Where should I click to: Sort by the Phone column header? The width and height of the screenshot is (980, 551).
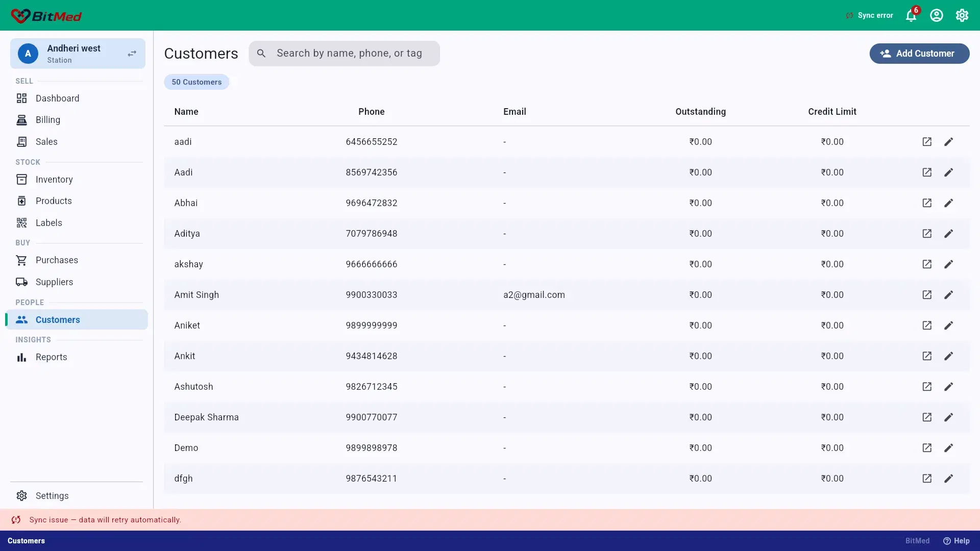(x=372, y=112)
